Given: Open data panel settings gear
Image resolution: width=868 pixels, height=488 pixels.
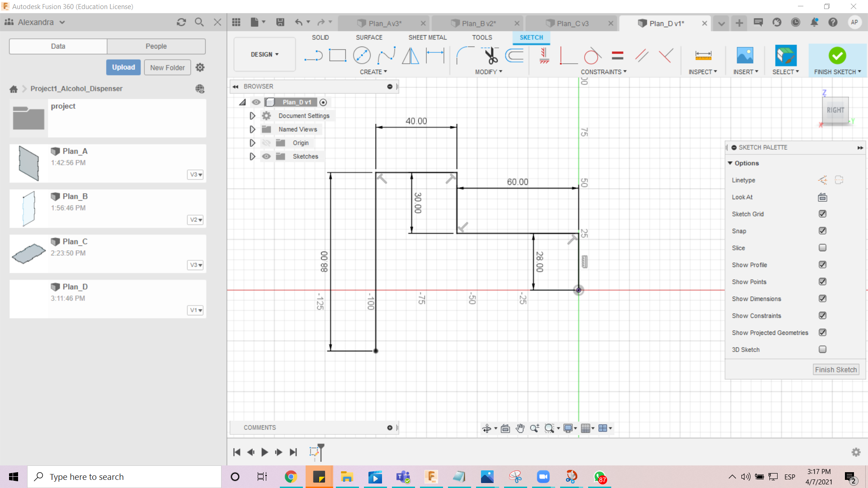Looking at the screenshot, I should [x=200, y=67].
